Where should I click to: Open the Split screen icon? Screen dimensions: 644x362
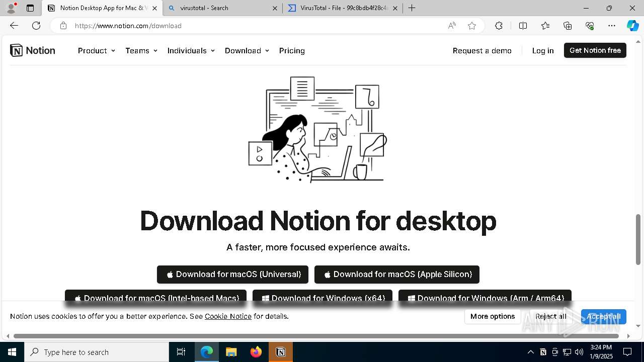(x=523, y=26)
